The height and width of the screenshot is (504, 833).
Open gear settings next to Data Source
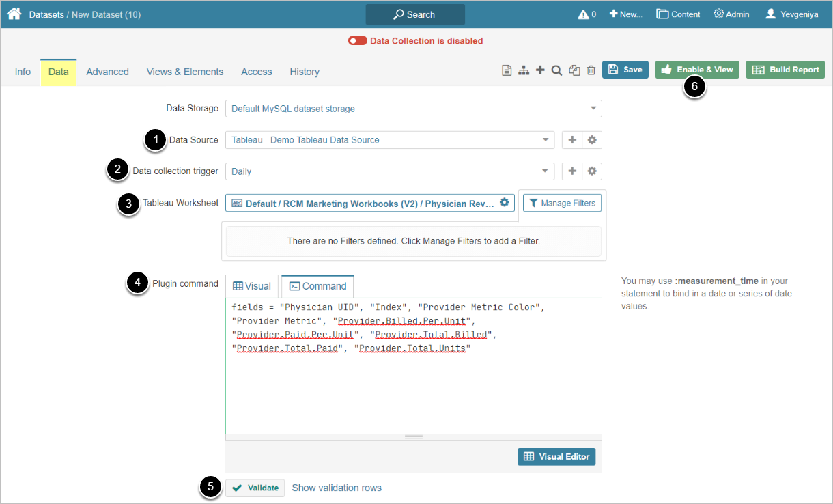(592, 140)
